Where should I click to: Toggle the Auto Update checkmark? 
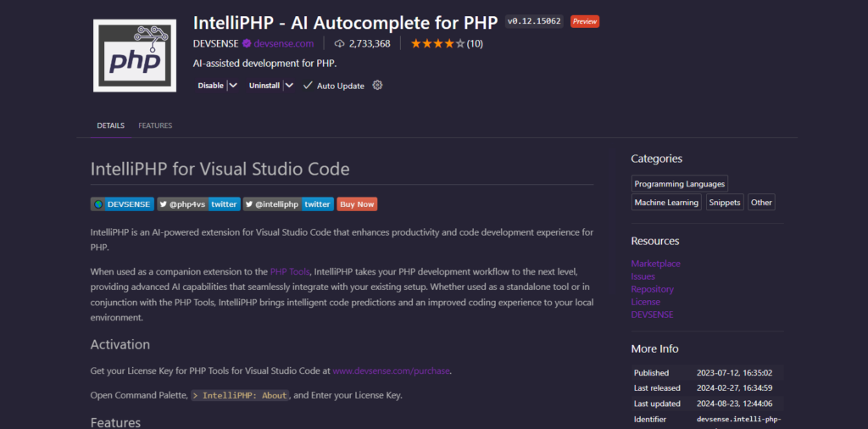[308, 86]
